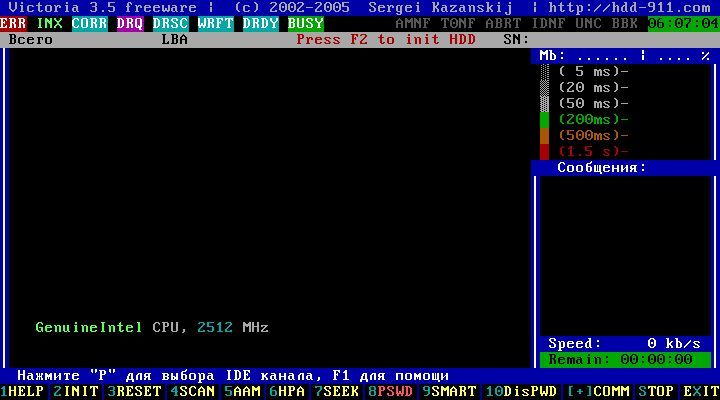720x400 pixels.
Task: Click the hint about choosing the IDE channel
Action: pyautogui.click(x=233, y=376)
